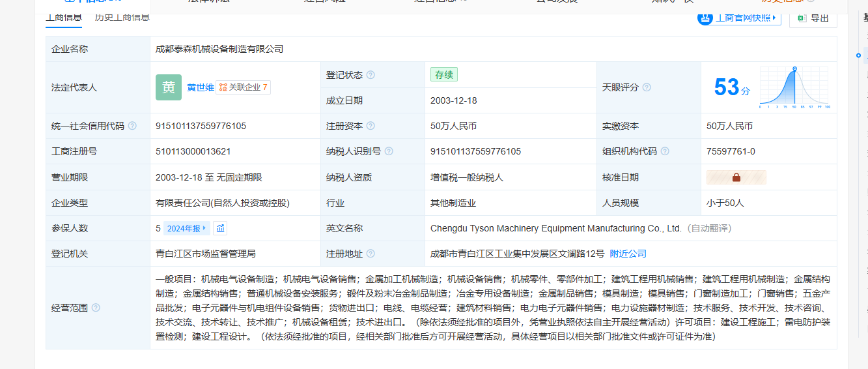The width and height of the screenshot is (868, 369).
Task: Open the insured-count trend chart icon
Action: coord(220,228)
